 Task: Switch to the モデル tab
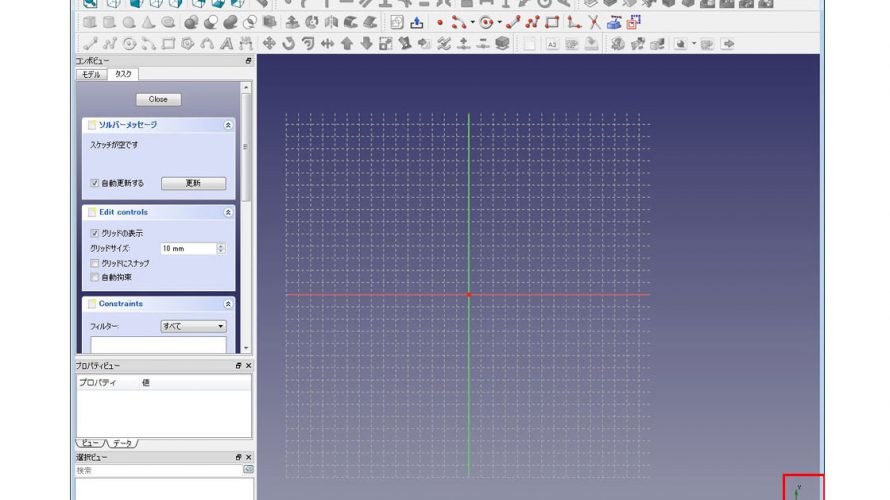[x=91, y=74]
